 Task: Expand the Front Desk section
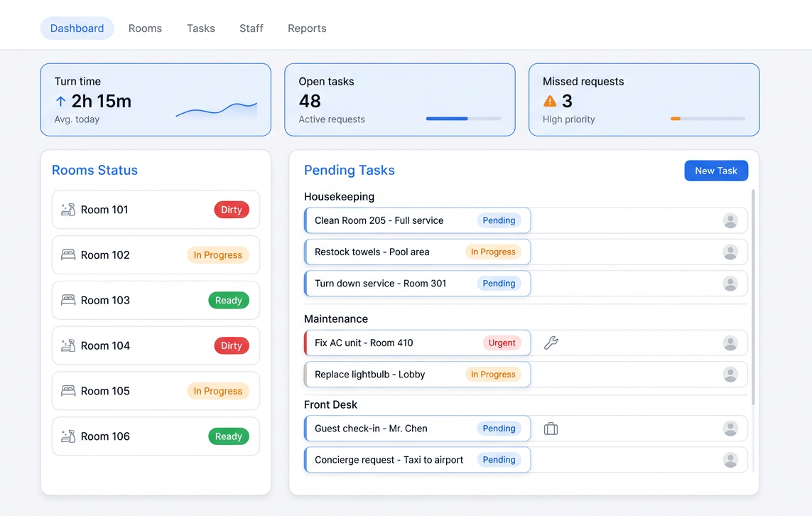(x=331, y=404)
